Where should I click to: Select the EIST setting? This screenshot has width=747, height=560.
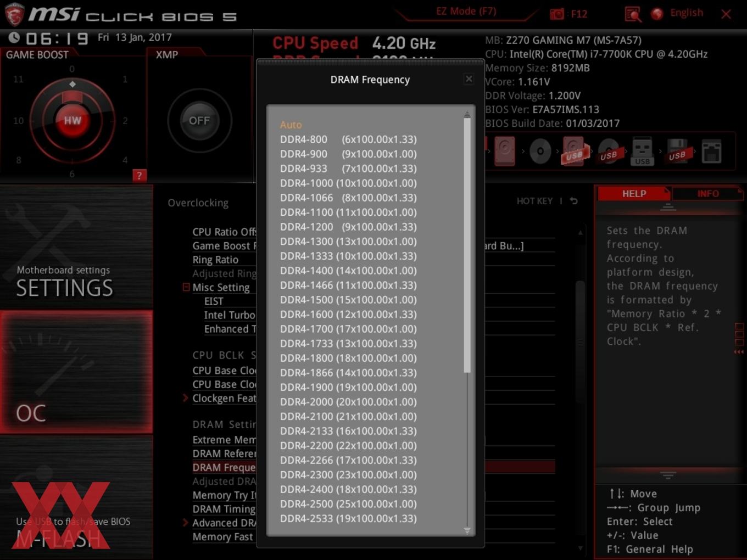[214, 301]
